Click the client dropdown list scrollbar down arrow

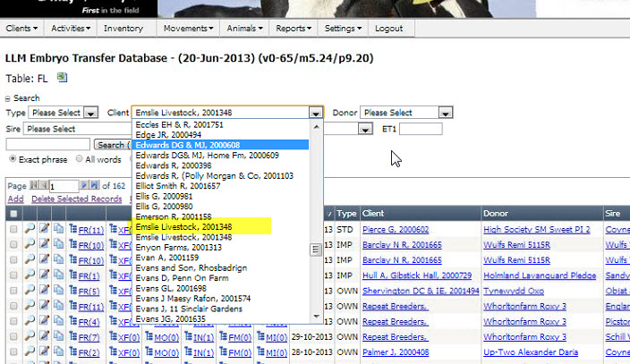click(315, 317)
